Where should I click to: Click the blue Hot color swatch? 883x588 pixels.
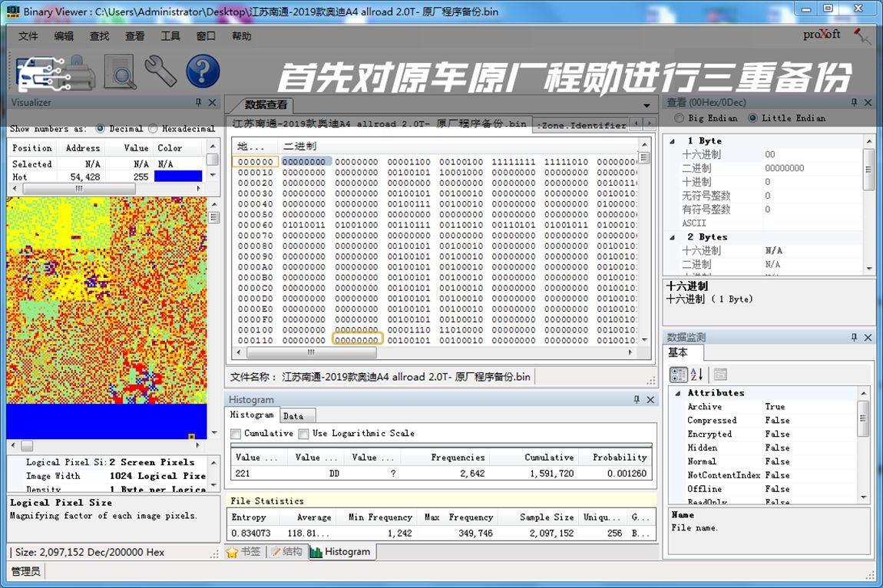(x=178, y=177)
